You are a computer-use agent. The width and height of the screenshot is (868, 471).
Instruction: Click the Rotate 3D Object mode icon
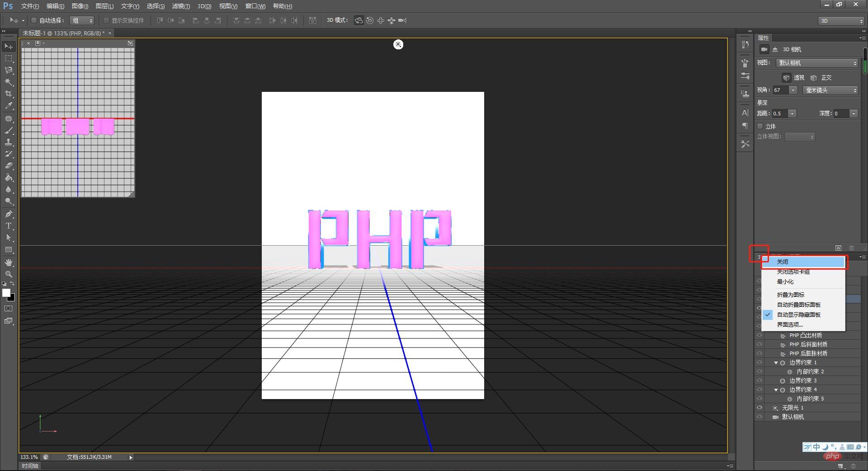(359, 20)
